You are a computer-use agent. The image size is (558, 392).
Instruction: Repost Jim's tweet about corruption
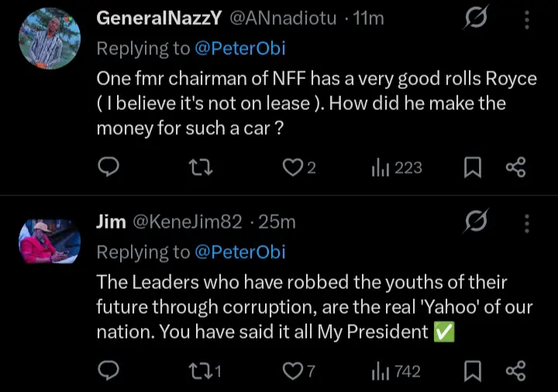coord(201,371)
